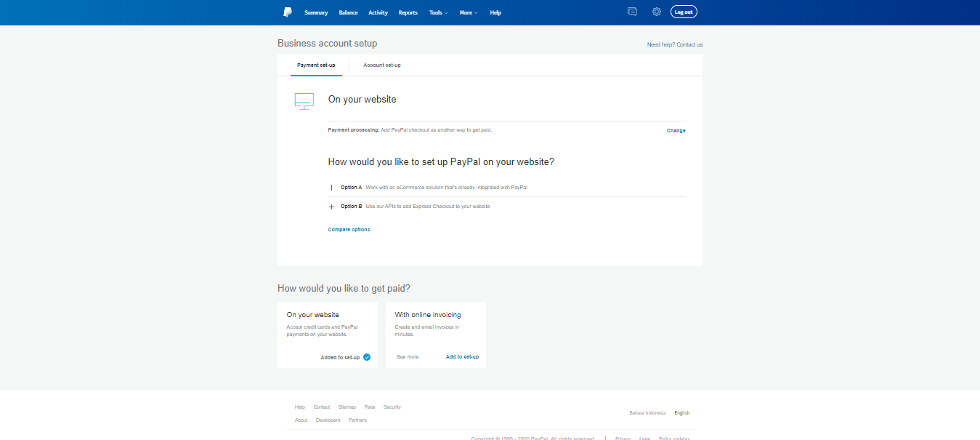This screenshot has height=440, width=980.
Task: Open Help in the top navigation bar
Action: click(495, 12)
